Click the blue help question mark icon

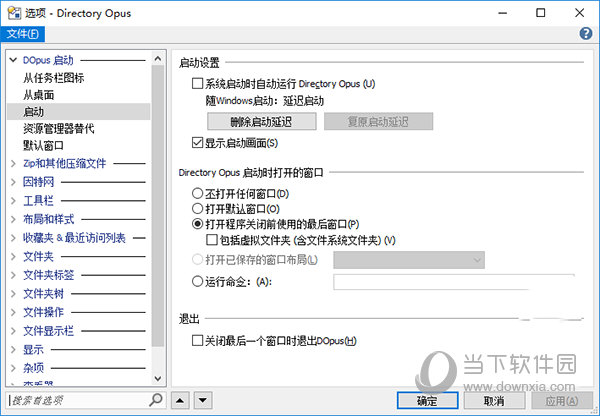[585, 34]
